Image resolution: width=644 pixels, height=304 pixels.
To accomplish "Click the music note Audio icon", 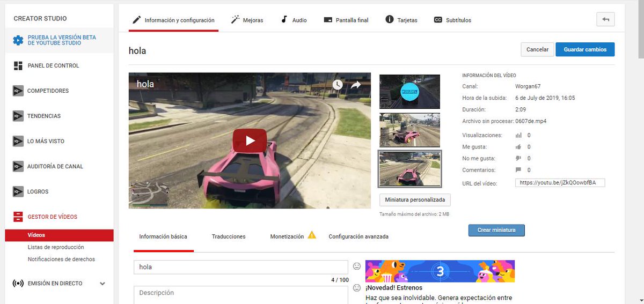I will 284,20.
